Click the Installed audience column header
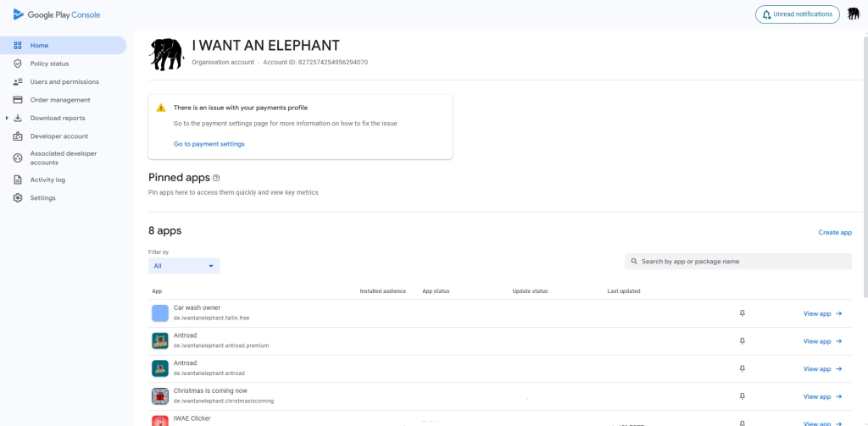868x426 pixels. pyautogui.click(x=382, y=291)
